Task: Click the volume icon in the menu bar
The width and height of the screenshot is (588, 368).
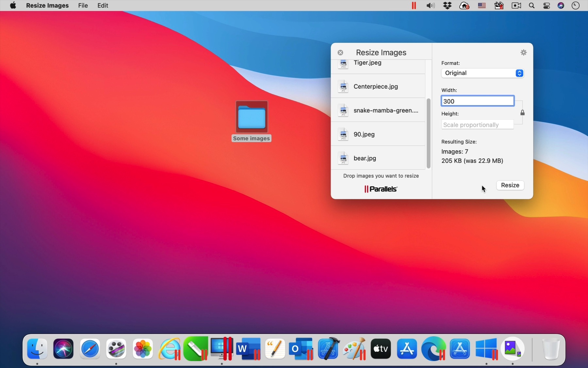Action: point(430,6)
